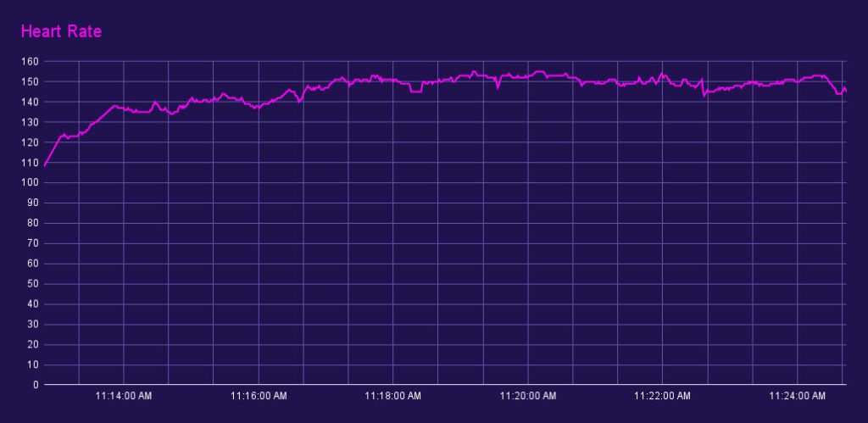Select the 11:24:00 AM axis label
Image resolution: width=868 pixels, height=423 pixels.
pos(797,396)
